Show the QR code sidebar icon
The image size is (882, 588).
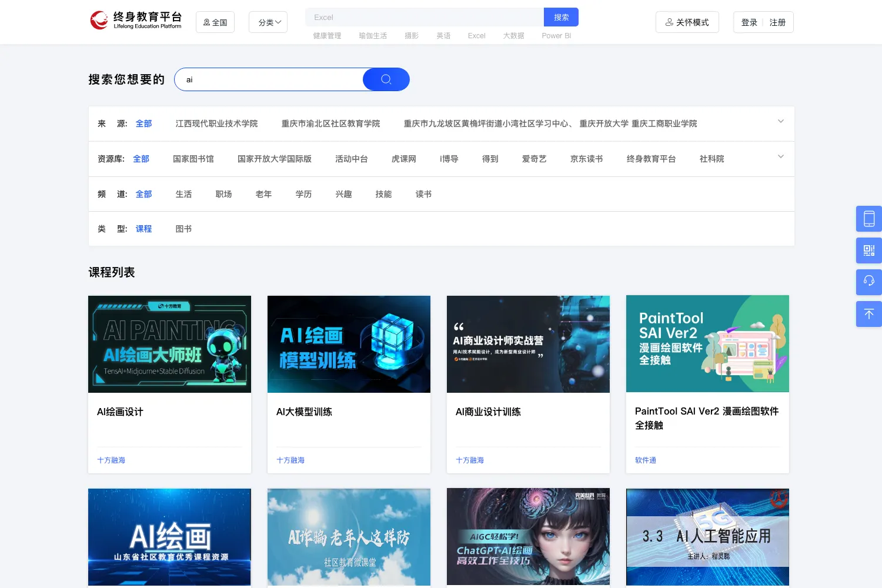pyautogui.click(x=869, y=250)
